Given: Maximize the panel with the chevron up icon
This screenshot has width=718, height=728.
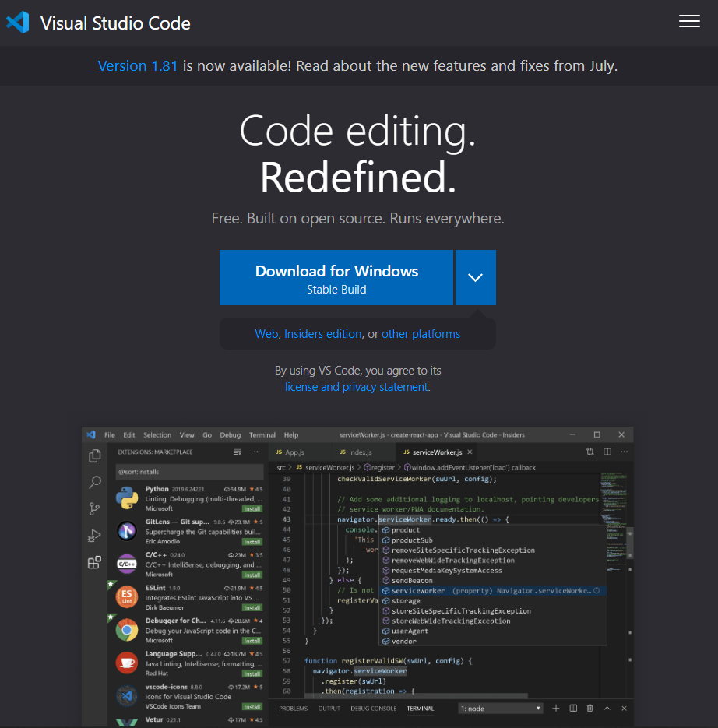Looking at the screenshot, I should tap(607, 709).
